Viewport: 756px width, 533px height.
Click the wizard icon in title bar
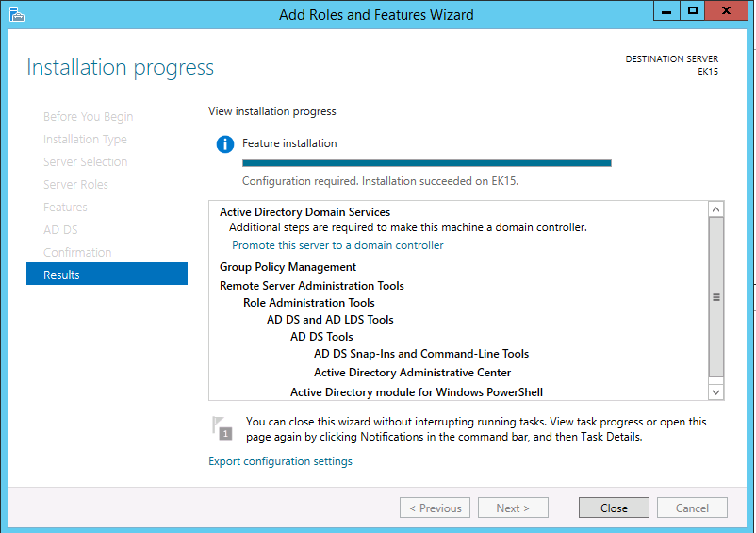click(x=16, y=14)
